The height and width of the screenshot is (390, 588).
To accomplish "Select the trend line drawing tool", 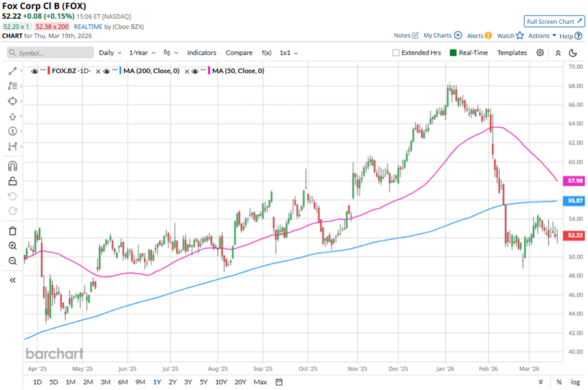I will pos(12,71).
